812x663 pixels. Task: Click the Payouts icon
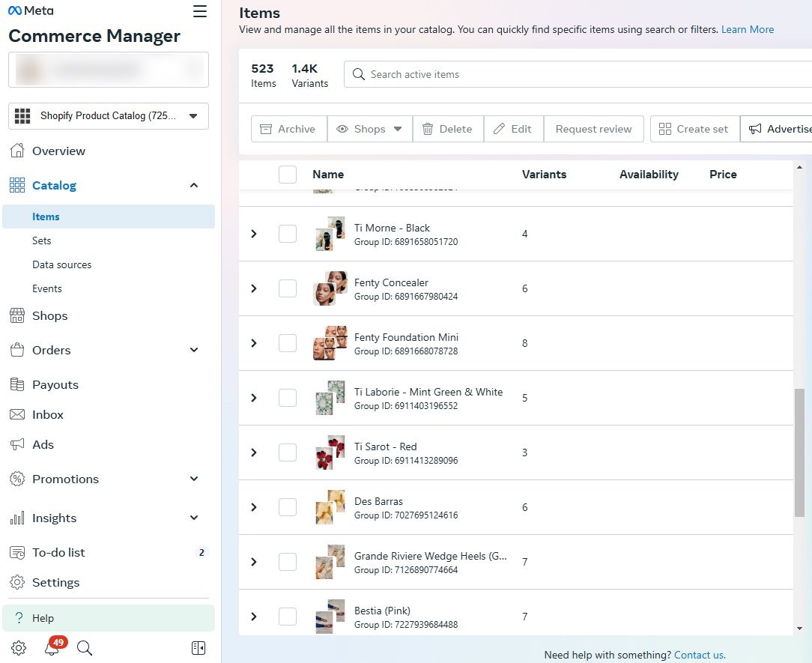click(x=17, y=384)
